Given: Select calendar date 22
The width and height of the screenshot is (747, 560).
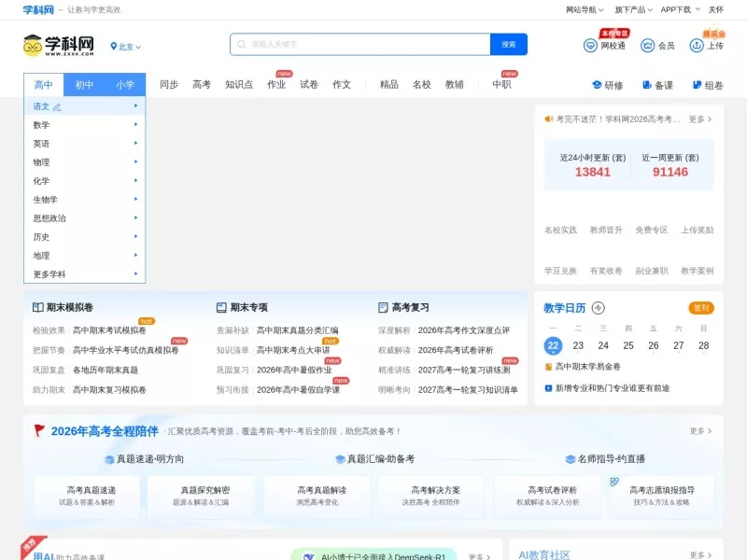Looking at the screenshot, I should tap(553, 345).
